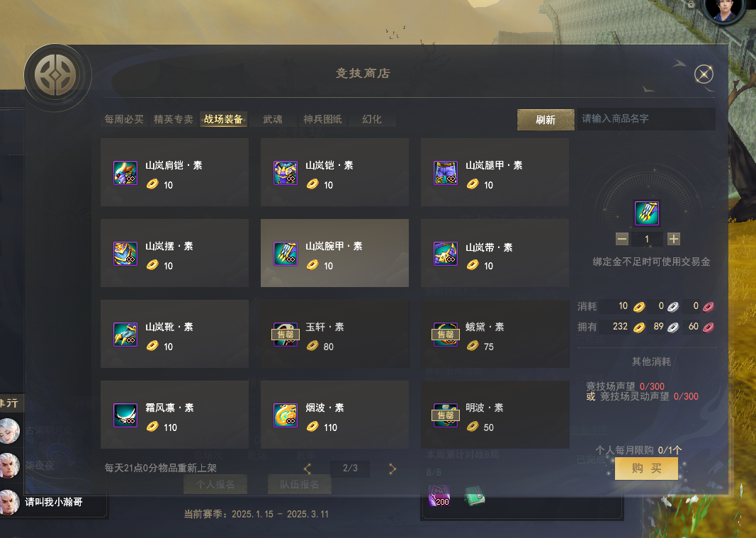Choose the 山岚腿甲·素 leg armor icon
Screen dimensions: 756x538
(446, 173)
